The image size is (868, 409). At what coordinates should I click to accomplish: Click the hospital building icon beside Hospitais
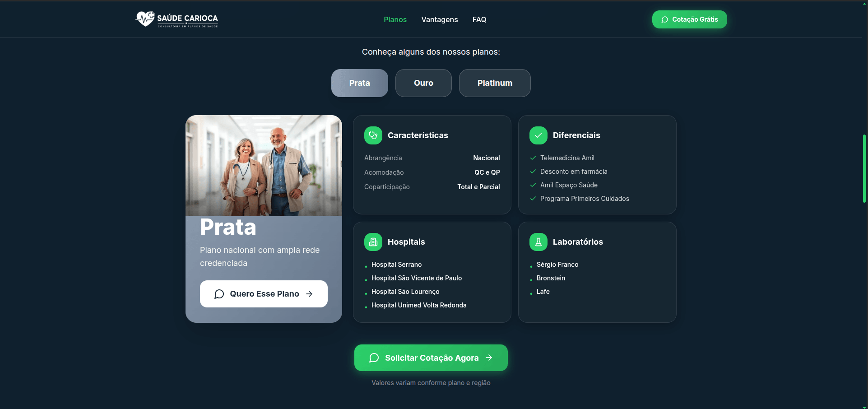(x=373, y=242)
